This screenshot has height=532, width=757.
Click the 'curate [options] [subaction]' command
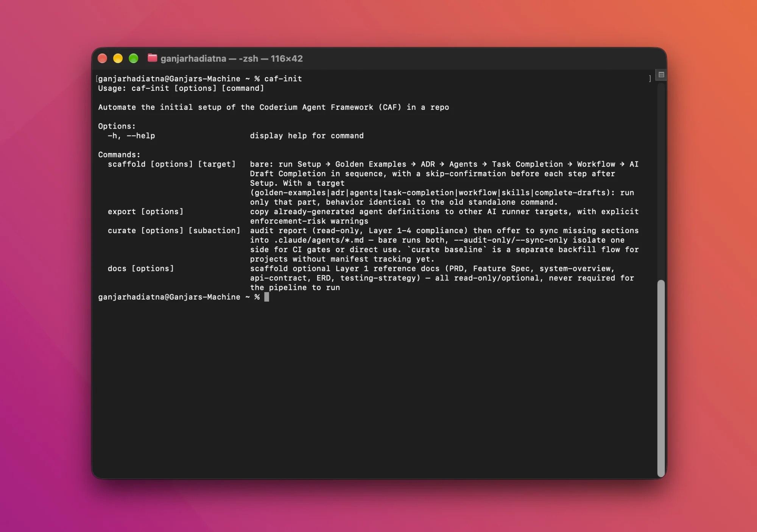[x=174, y=230]
